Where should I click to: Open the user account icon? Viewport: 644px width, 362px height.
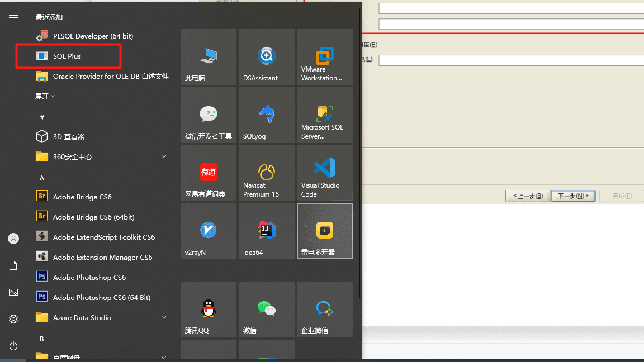tap(13, 239)
